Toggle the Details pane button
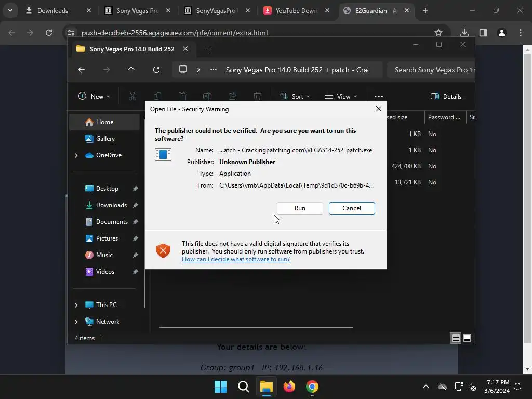 tap(446, 96)
